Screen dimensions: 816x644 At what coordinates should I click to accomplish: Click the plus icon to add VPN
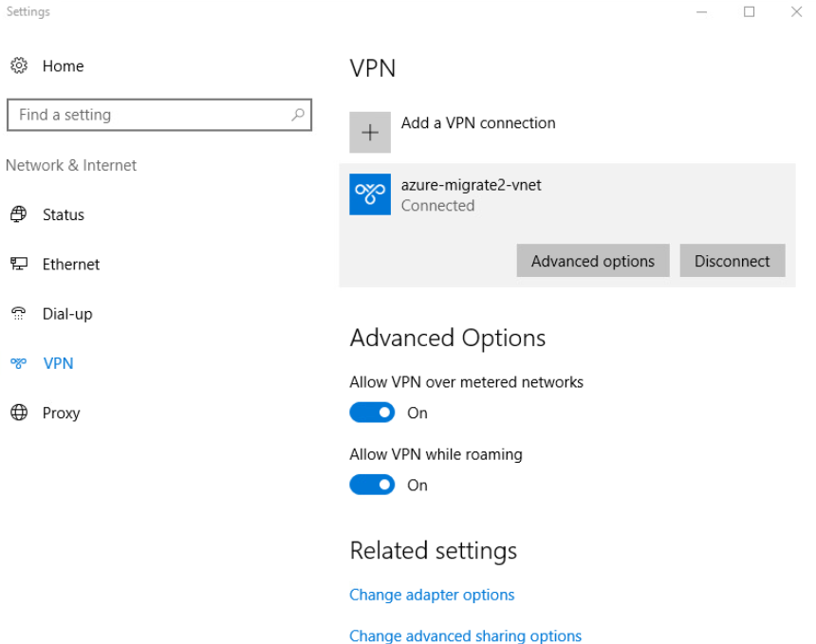[370, 132]
